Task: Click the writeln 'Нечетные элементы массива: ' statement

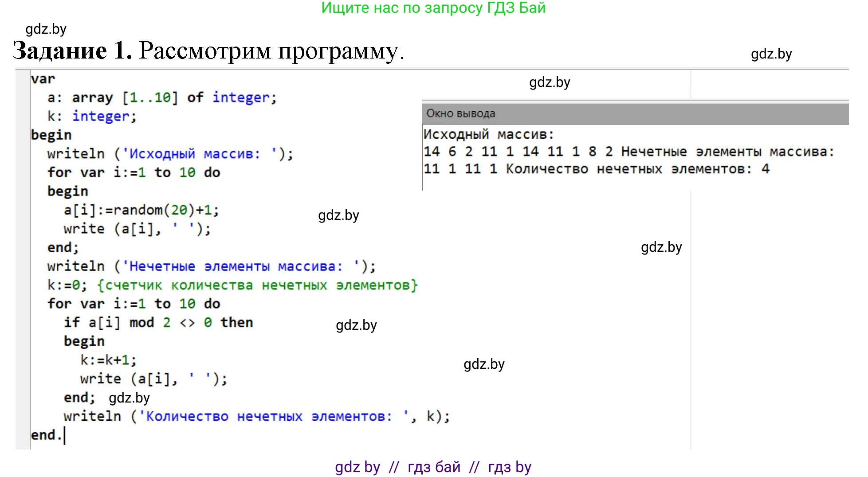Action: tap(211, 266)
